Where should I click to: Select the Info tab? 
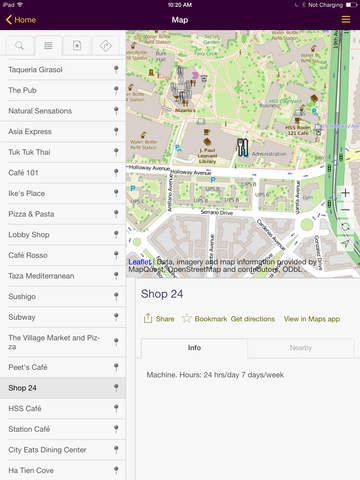pos(194,348)
